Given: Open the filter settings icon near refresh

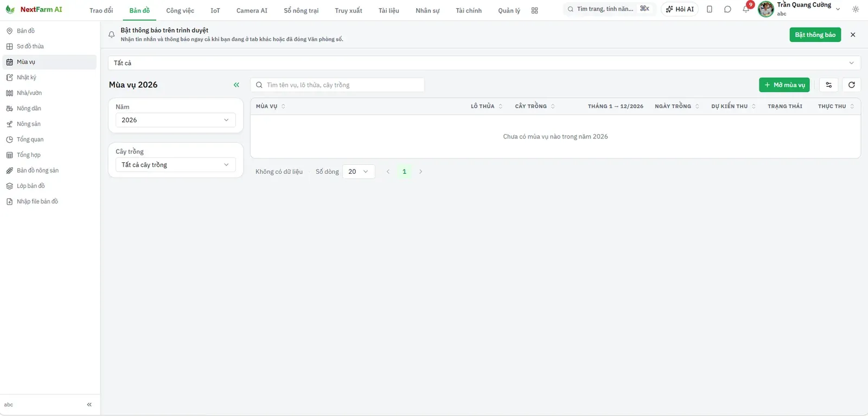Looking at the screenshot, I should [x=829, y=85].
